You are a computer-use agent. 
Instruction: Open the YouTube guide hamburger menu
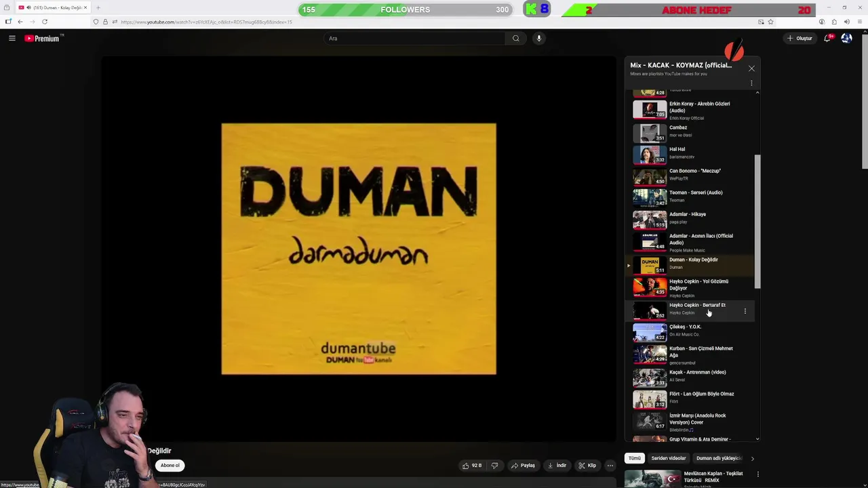tap(12, 39)
